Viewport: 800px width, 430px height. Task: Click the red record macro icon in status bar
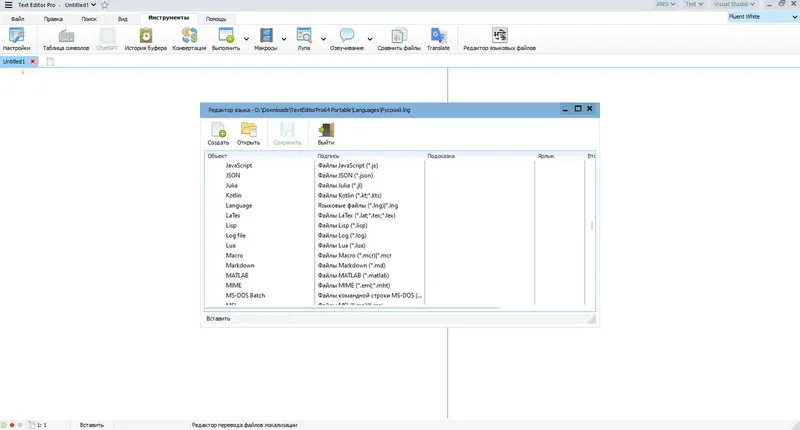(x=12, y=425)
